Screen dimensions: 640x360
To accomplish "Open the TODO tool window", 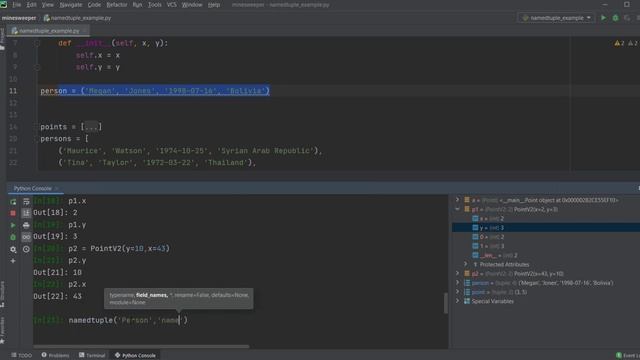I will 22,356.
